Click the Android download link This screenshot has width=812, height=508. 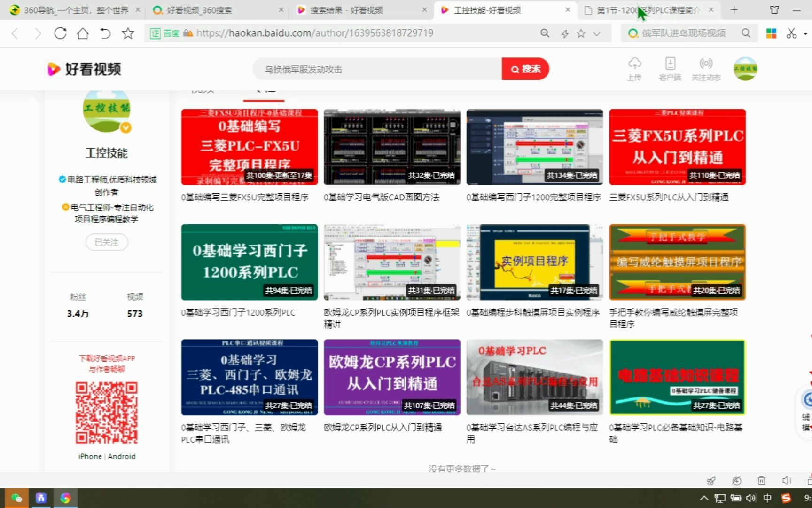(x=122, y=456)
